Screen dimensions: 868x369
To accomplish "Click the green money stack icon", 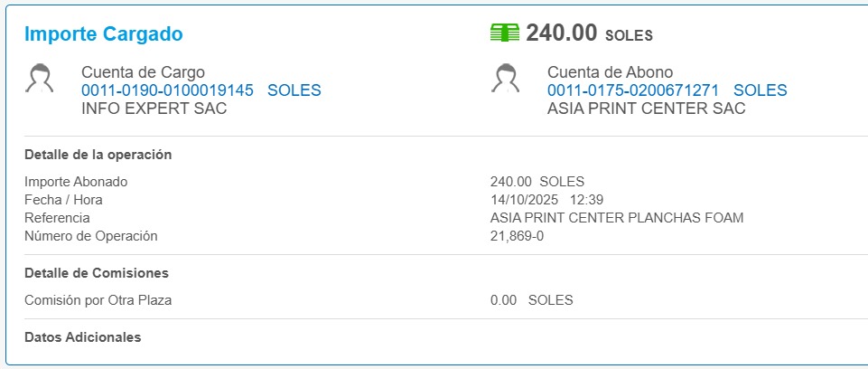I will point(504,33).
